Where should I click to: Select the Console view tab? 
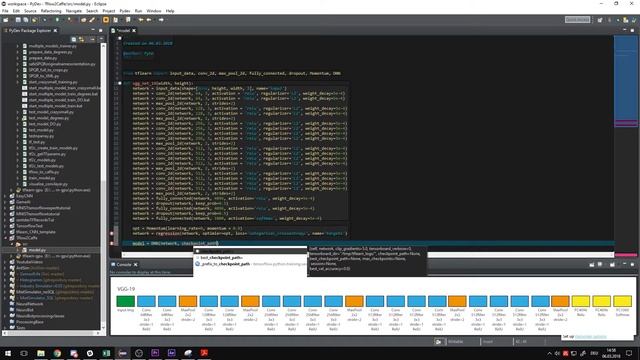124,264
